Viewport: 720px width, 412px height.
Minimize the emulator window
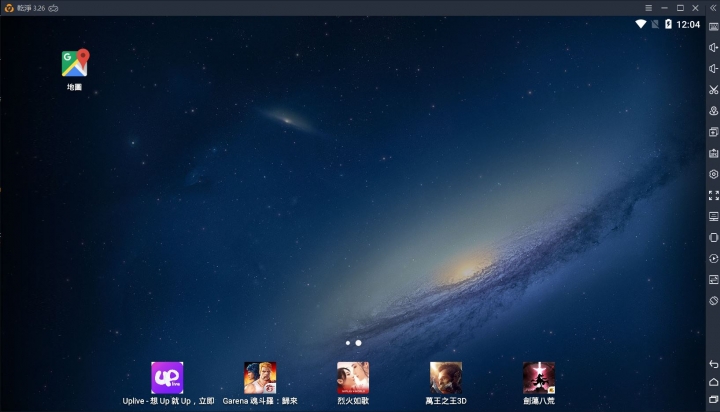[664, 8]
